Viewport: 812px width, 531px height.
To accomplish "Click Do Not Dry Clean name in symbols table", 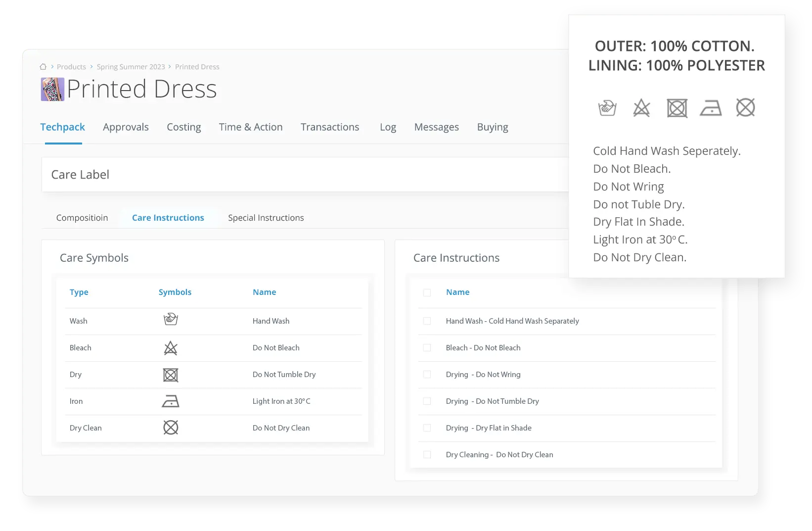I will (x=281, y=428).
